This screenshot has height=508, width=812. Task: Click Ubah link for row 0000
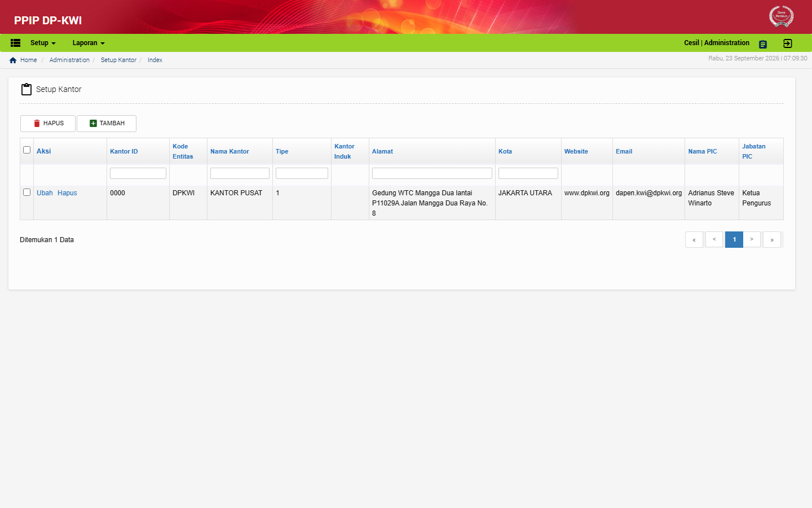(45, 193)
